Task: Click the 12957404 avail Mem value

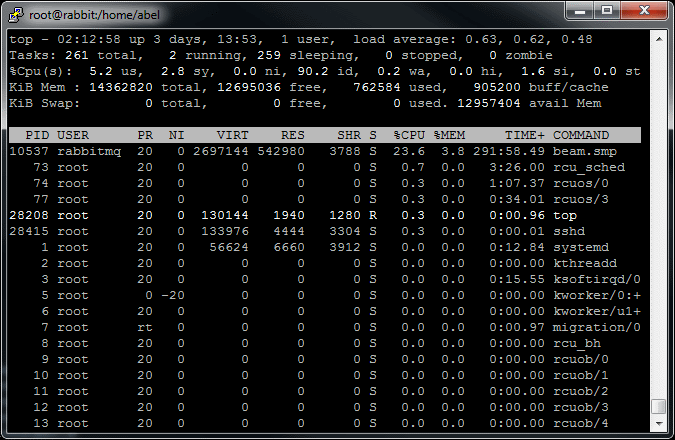Action: pyautogui.click(x=489, y=103)
